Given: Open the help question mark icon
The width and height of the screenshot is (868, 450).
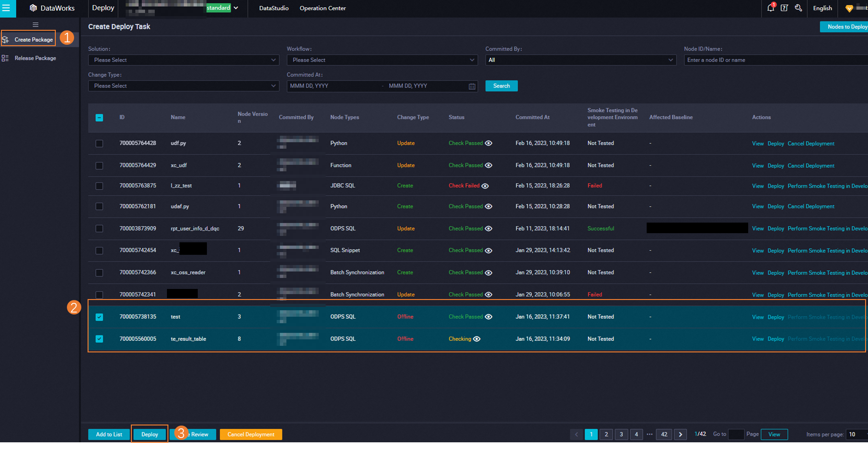Looking at the screenshot, I should [x=784, y=8].
